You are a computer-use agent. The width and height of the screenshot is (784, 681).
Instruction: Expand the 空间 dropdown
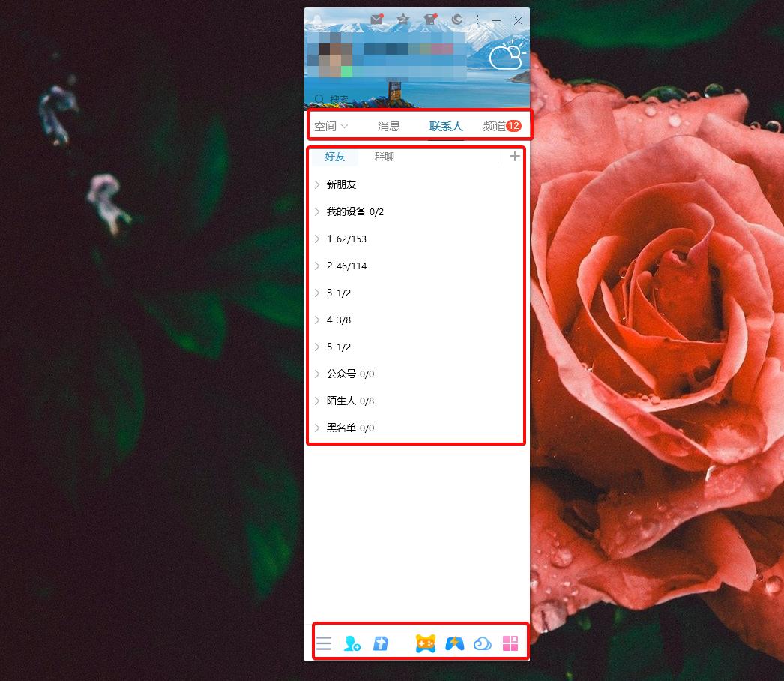(x=331, y=127)
